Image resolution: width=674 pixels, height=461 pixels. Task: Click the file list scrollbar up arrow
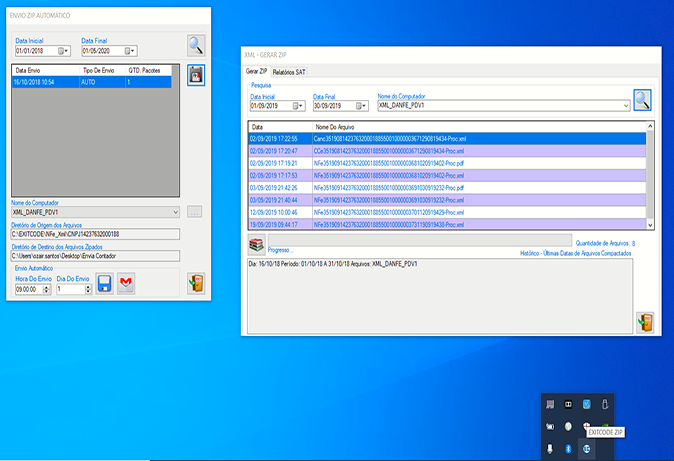(650, 126)
